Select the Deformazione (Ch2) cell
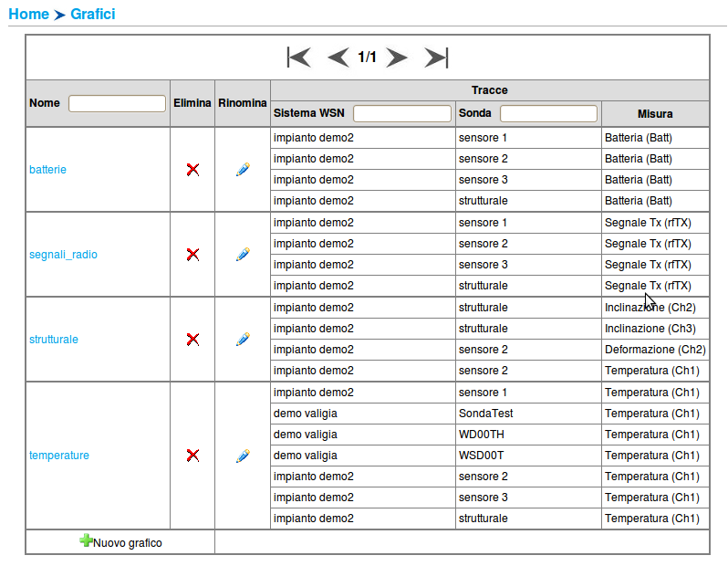The image size is (728, 566). click(x=655, y=350)
